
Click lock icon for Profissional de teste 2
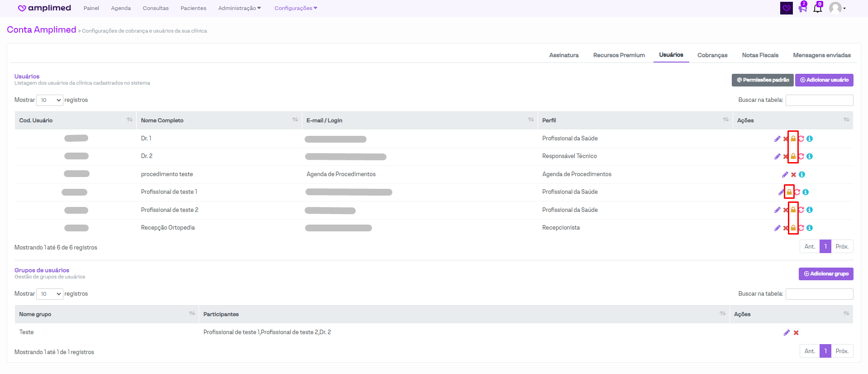click(x=793, y=210)
